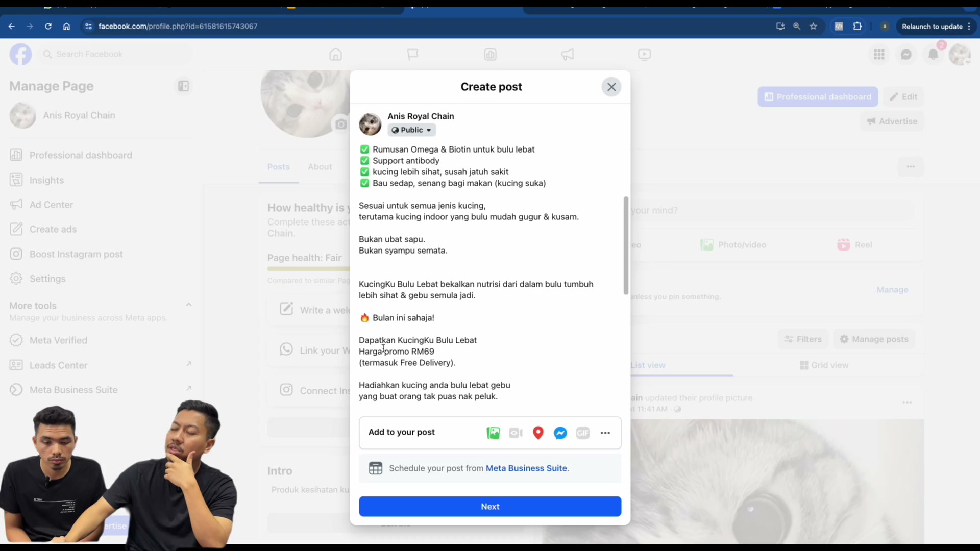Open the Public audience dropdown

(412, 130)
